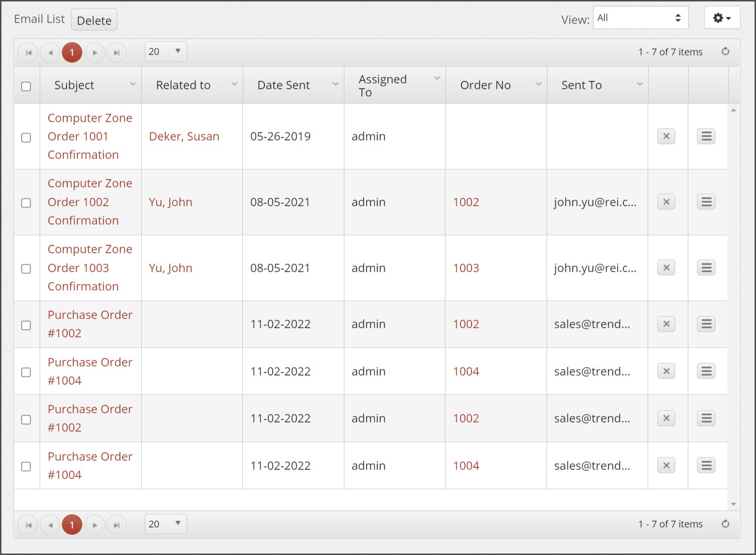Check the Order 1002 Confirmation row checkbox
The image size is (756, 555).
(26, 203)
